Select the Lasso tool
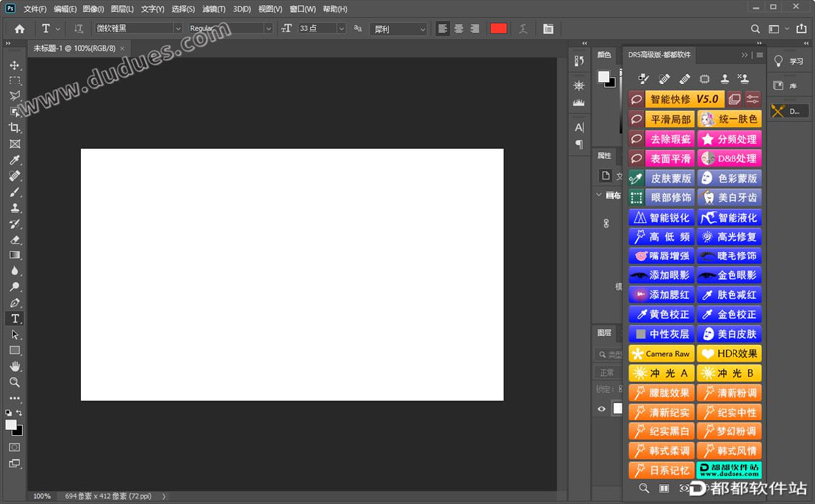The image size is (815, 504). pyautogui.click(x=15, y=96)
